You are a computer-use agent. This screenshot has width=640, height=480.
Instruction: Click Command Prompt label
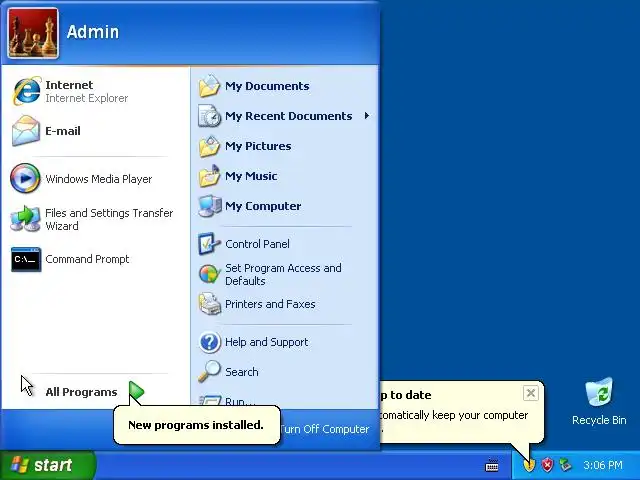coord(87,259)
